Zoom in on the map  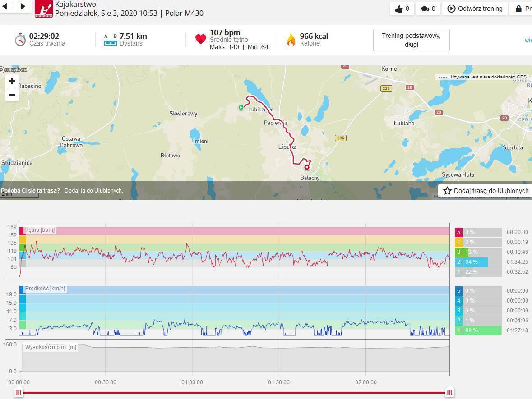[x=12, y=82]
